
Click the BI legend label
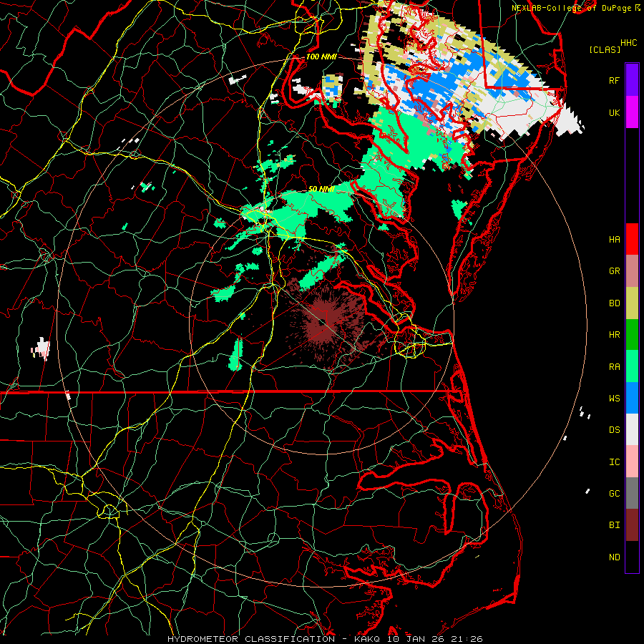(x=614, y=525)
